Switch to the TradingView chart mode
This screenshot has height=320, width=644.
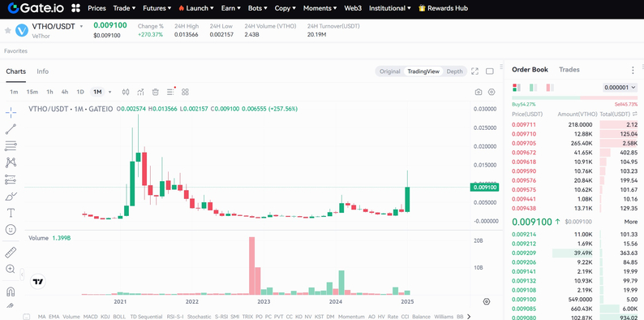[x=423, y=71]
